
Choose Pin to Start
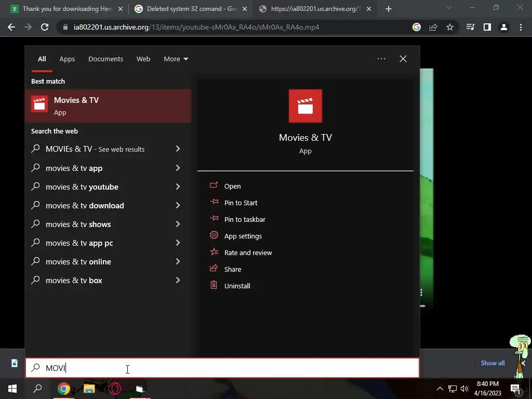(241, 203)
